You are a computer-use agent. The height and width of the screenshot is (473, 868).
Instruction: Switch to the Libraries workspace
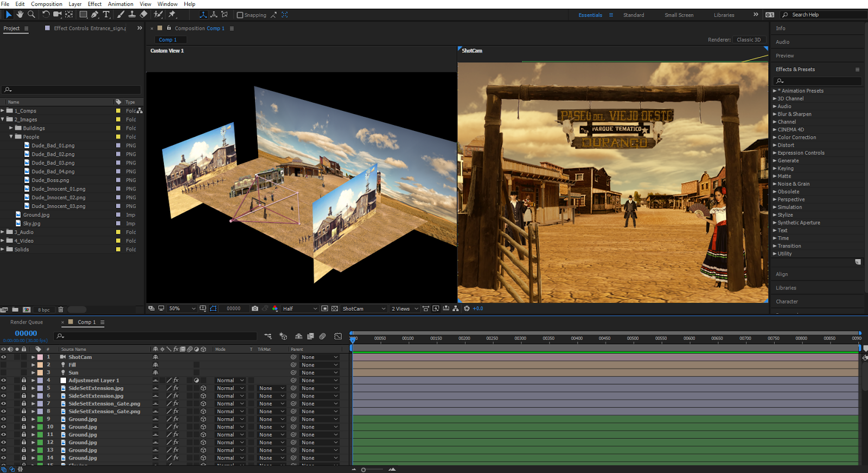click(x=724, y=15)
